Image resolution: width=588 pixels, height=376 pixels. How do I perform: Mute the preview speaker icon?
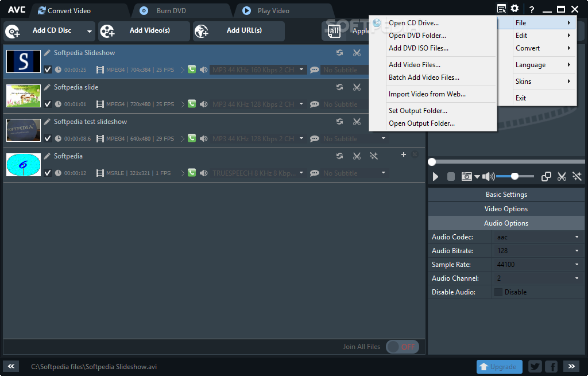(488, 177)
